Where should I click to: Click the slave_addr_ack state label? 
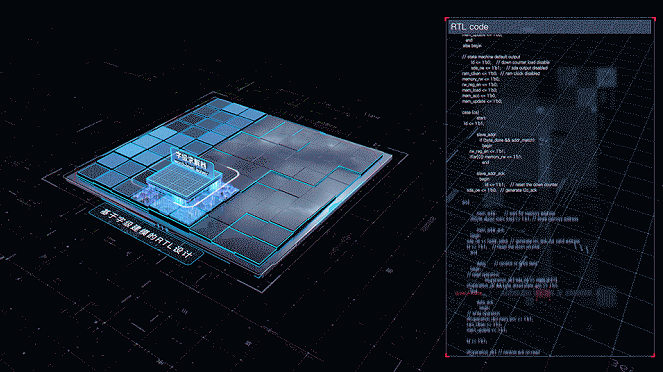point(491,174)
